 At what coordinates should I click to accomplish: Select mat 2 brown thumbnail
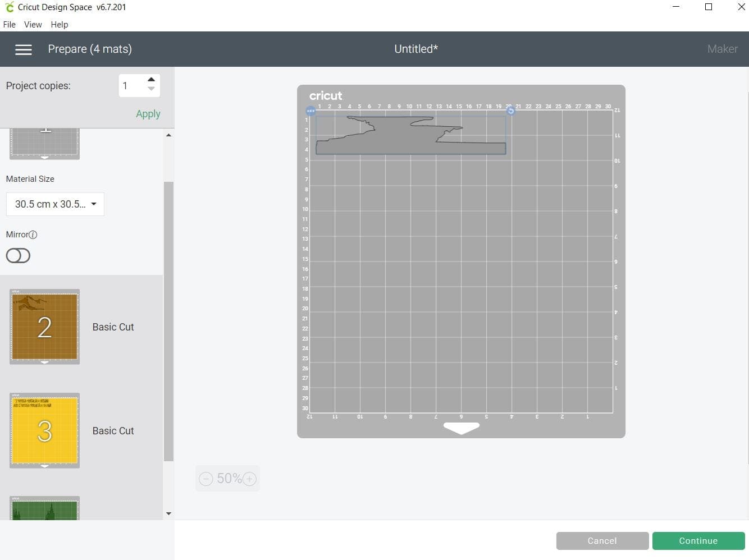[44, 327]
